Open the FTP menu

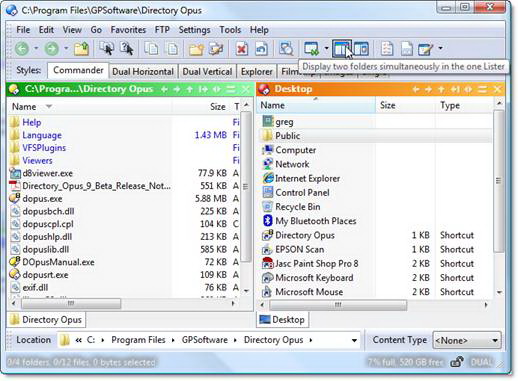(162, 30)
